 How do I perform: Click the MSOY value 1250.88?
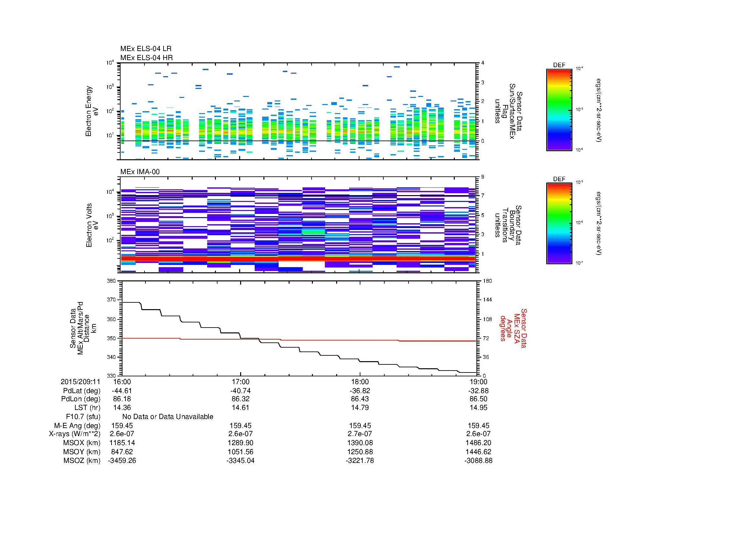coord(360,452)
